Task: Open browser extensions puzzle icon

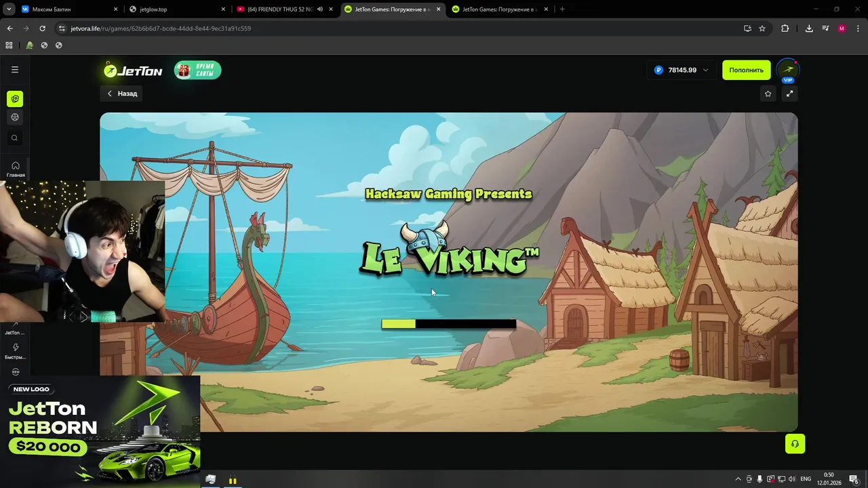Action: coord(785,28)
